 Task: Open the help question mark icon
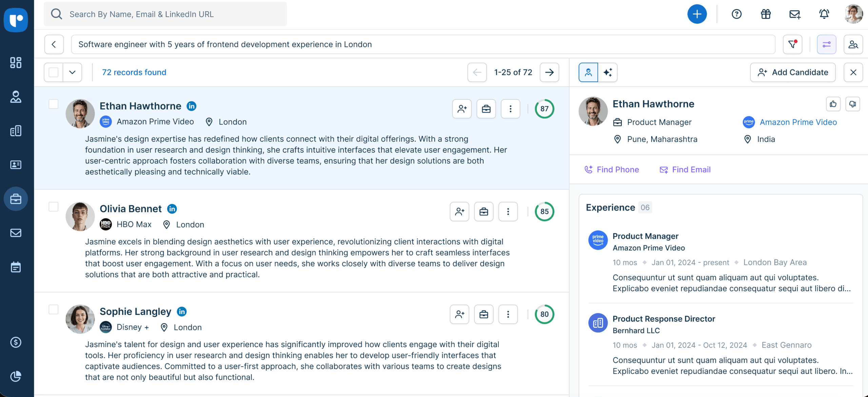[736, 14]
